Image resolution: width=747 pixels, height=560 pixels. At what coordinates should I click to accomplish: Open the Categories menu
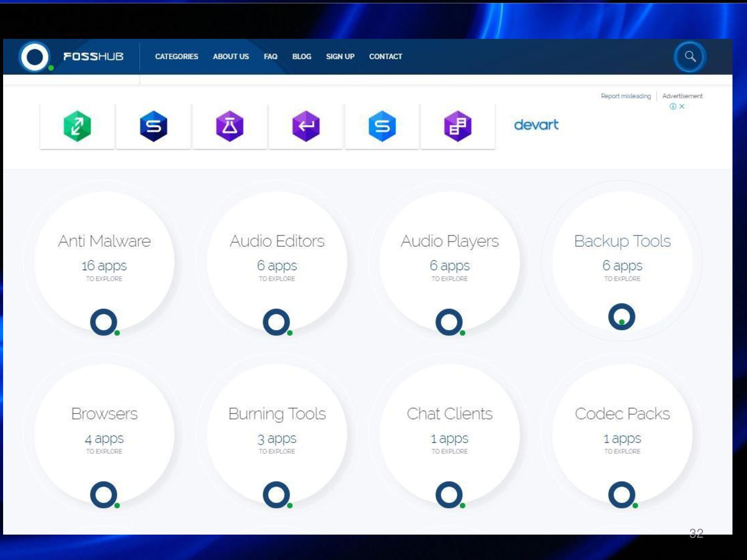point(176,57)
